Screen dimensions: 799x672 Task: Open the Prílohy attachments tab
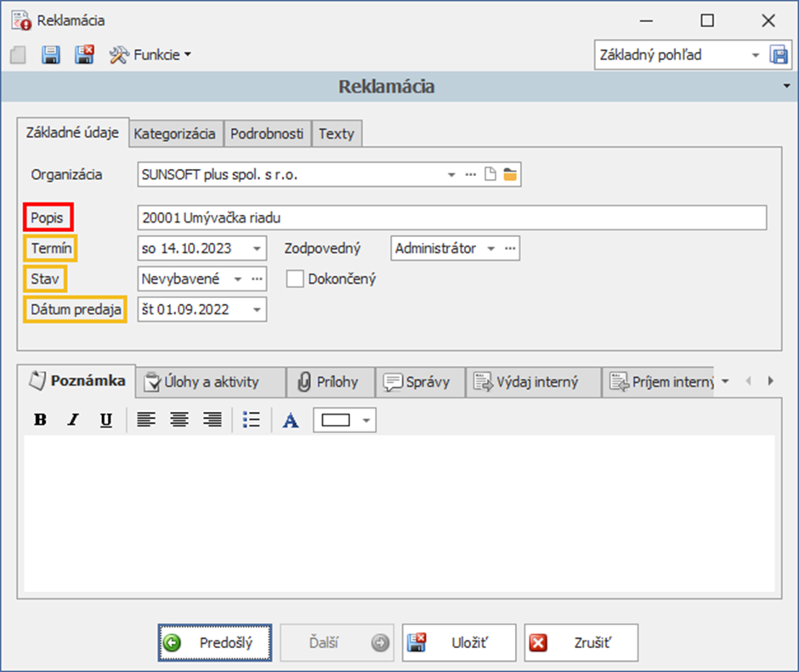(x=327, y=382)
